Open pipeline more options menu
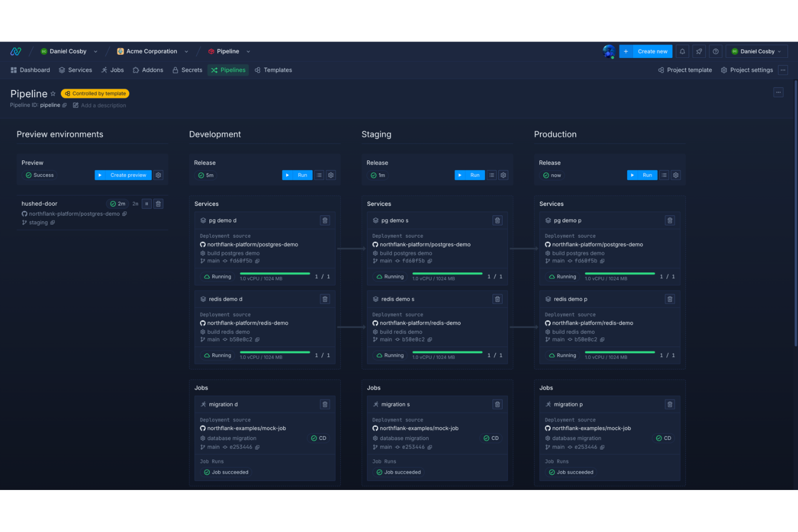This screenshot has width=798, height=532. tap(778, 93)
